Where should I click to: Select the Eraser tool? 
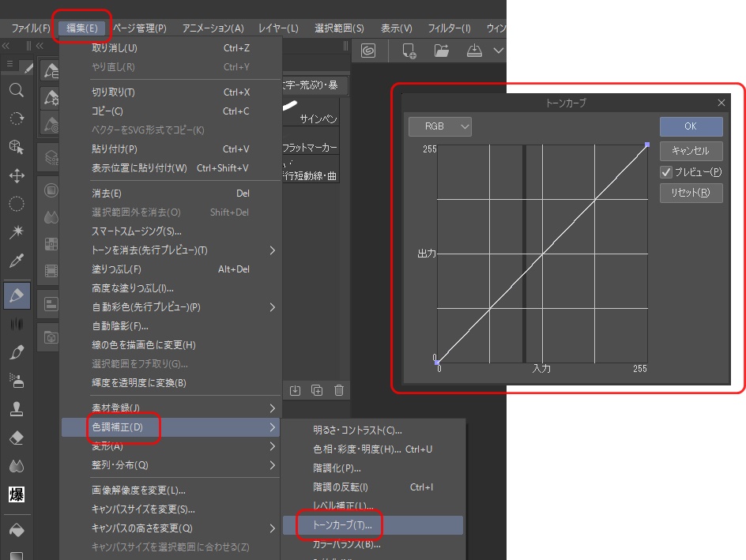[17, 438]
